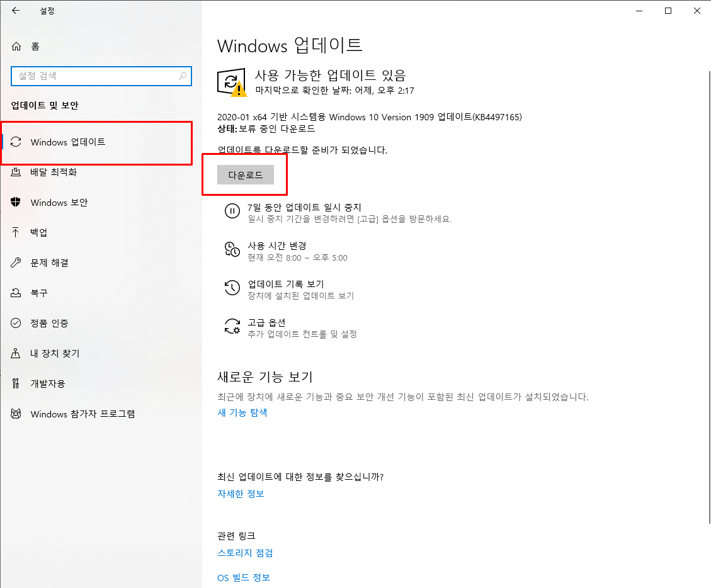Click the history icon for 업데이트 기록 보기
Screen dimensions: 711x588
[232, 288]
